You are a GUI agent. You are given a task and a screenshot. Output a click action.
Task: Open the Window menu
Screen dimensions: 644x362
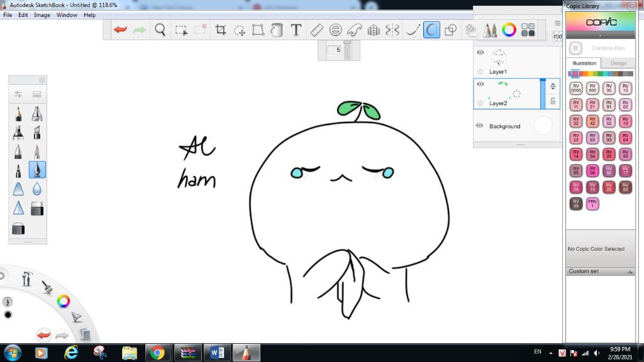(x=67, y=15)
